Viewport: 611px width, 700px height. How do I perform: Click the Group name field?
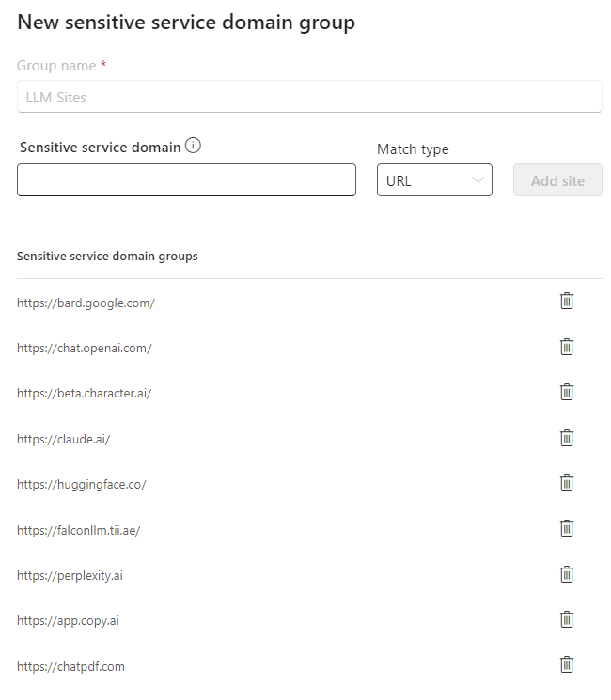click(x=309, y=97)
